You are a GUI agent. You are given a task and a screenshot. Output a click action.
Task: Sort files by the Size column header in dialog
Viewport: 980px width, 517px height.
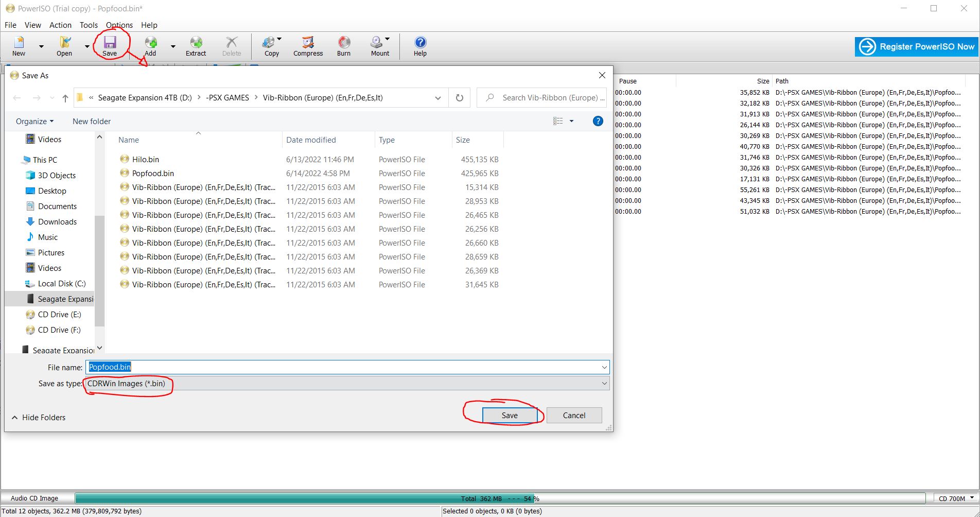[463, 140]
